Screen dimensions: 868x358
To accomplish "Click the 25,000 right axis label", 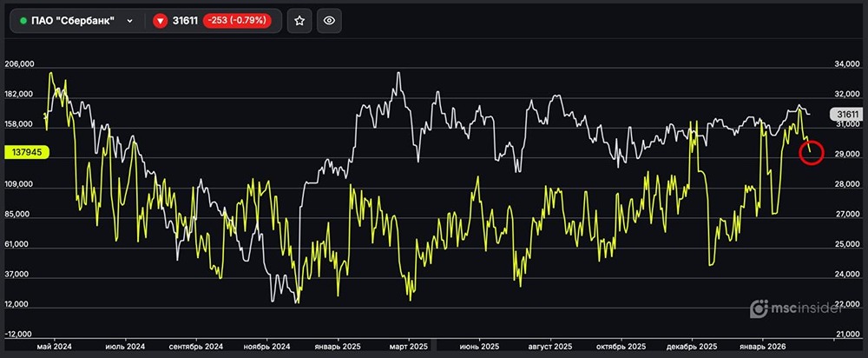I will pos(847,244).
